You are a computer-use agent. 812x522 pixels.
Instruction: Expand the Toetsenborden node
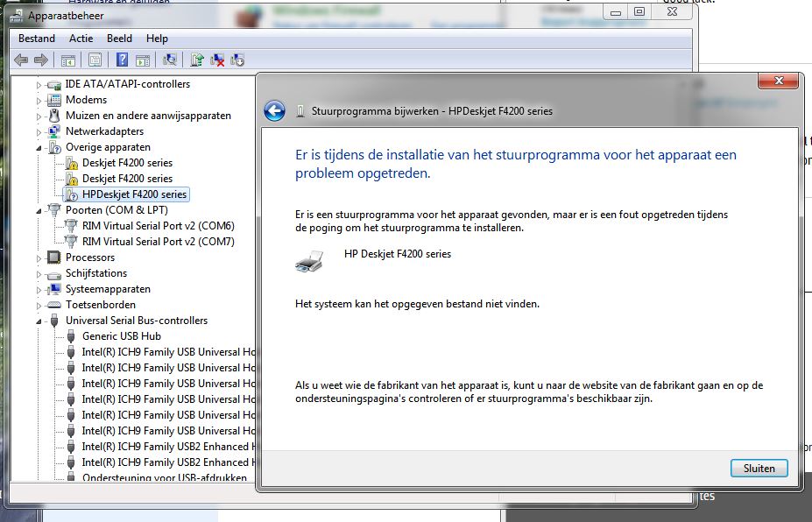click(x=39, y=306)
